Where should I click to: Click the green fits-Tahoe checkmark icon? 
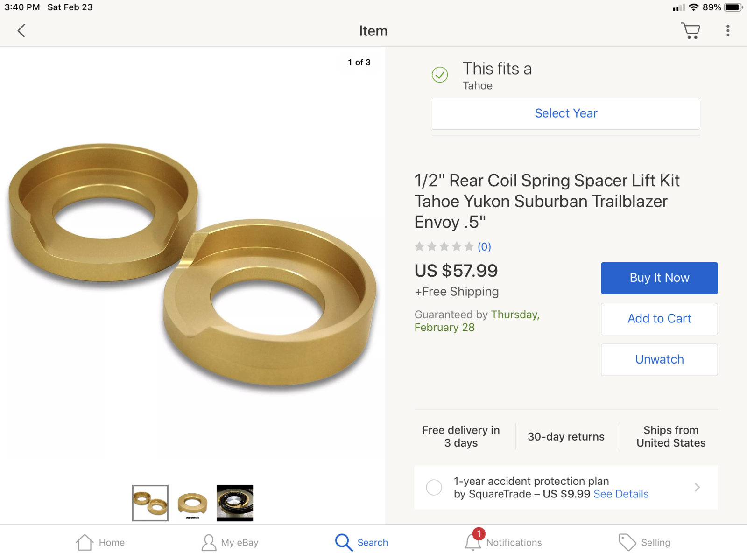click(x=440, y=75)
